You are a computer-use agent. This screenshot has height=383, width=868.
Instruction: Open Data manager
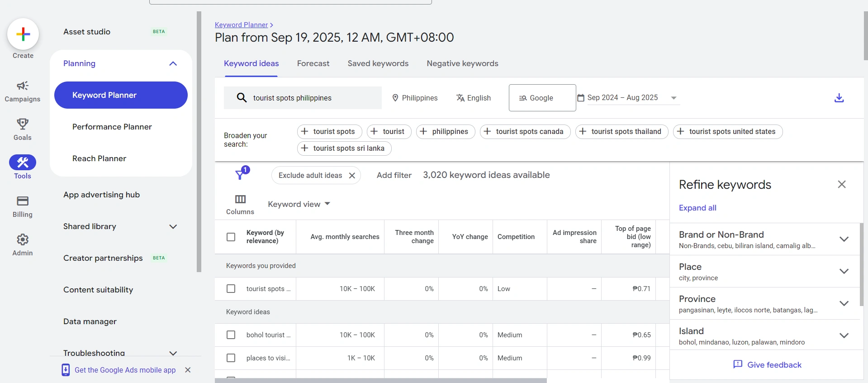point(90,321)
